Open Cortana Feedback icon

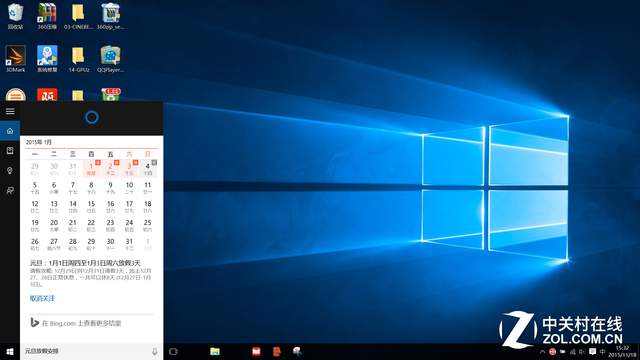pyautogui.click(x=10, y=191)
